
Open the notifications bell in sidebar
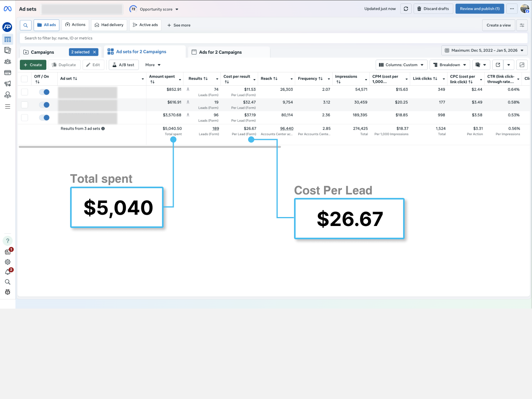7,272
